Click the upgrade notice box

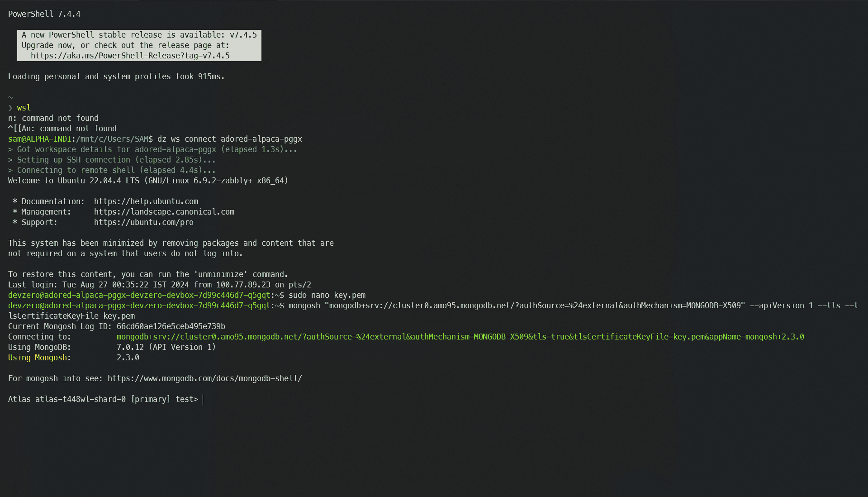(x=138, y=45)
